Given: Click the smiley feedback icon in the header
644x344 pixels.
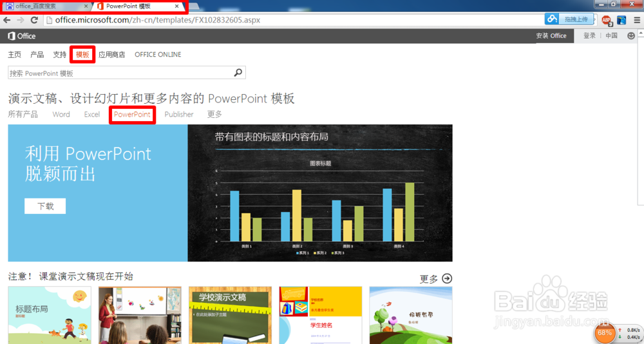Looking at the screenshot, I should (x=631, y=36).
